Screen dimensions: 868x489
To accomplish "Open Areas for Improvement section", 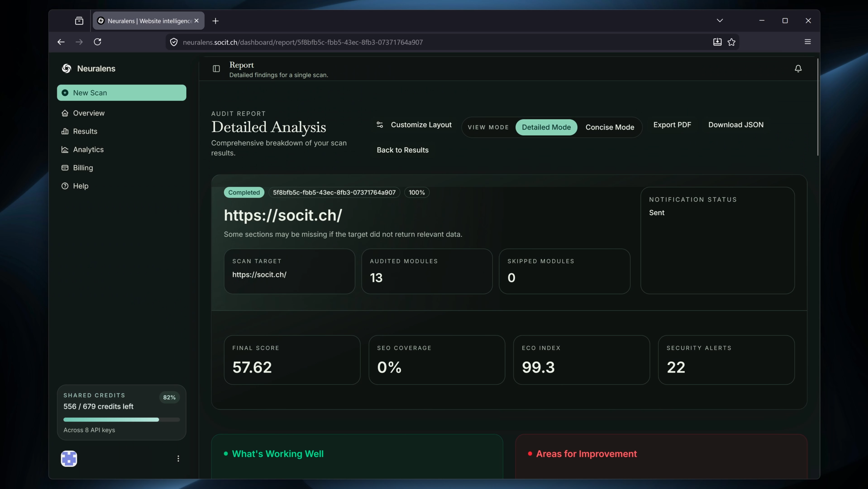I will click(x=586, y=454).
